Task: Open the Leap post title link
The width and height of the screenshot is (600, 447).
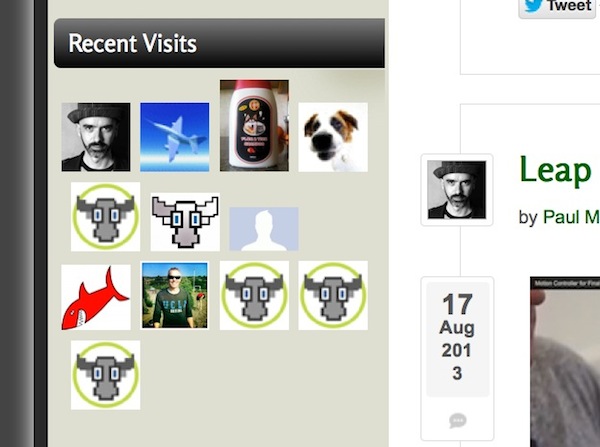Action: (x=556, y=170)
